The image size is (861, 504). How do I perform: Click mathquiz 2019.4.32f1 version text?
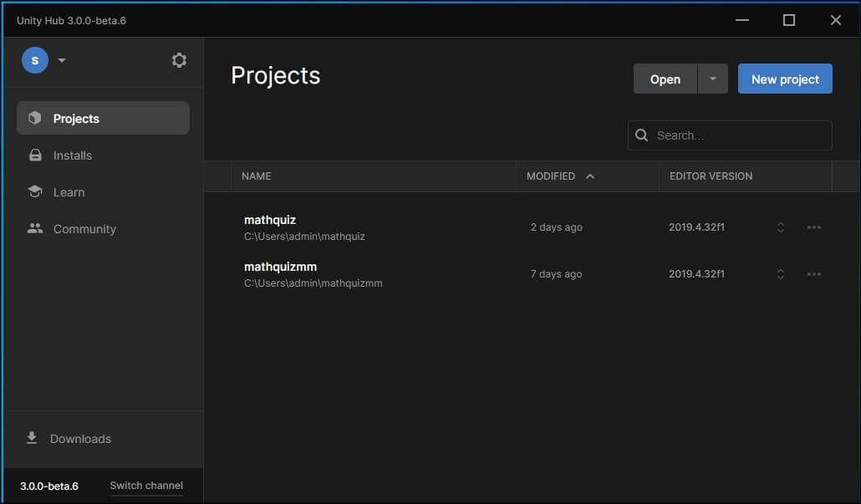pyautogui.click(x=697, y=227)
